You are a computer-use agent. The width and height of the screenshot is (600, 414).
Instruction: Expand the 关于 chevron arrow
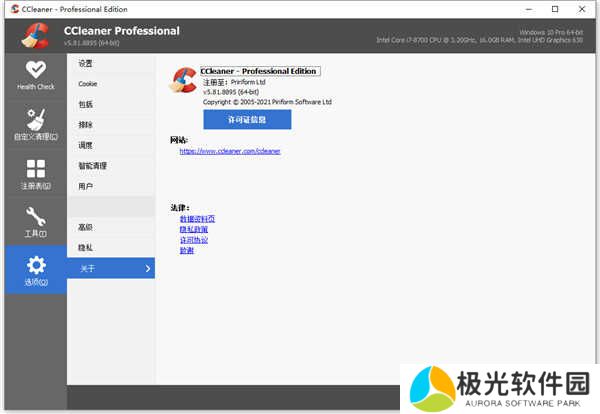tap(148, 268)
